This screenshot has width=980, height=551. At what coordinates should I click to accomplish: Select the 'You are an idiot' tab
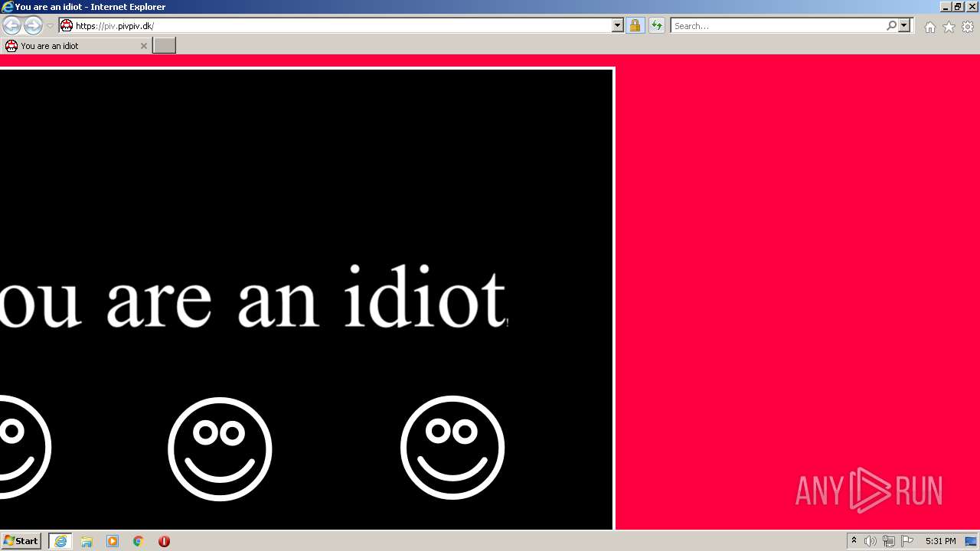(75, 46)
